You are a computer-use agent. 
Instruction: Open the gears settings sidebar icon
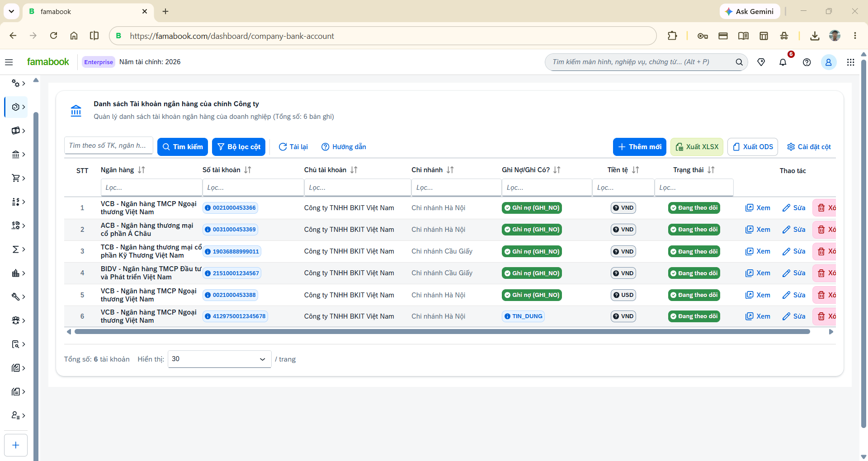tap(15, 83)
